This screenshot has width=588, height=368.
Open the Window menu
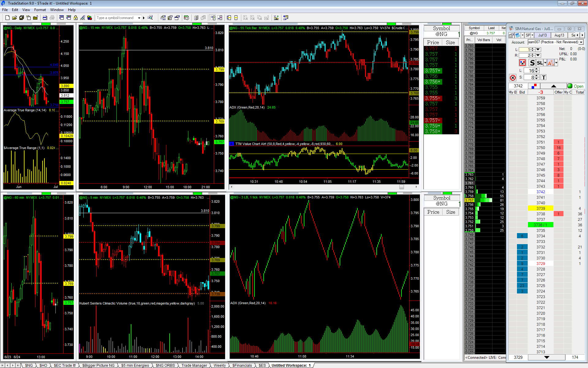[x=57, y=10]
